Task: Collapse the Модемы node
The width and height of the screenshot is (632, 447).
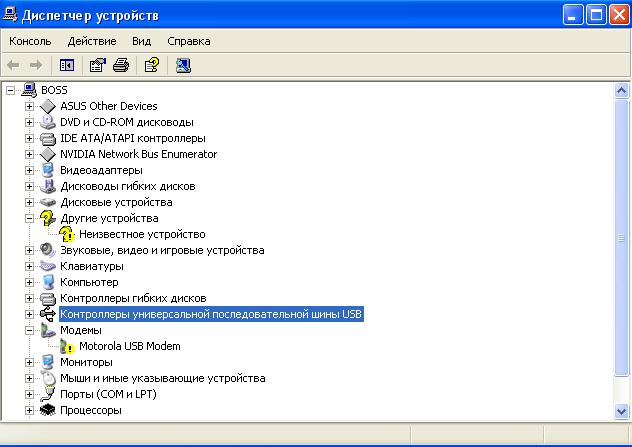Action: (x=29, y=331)
